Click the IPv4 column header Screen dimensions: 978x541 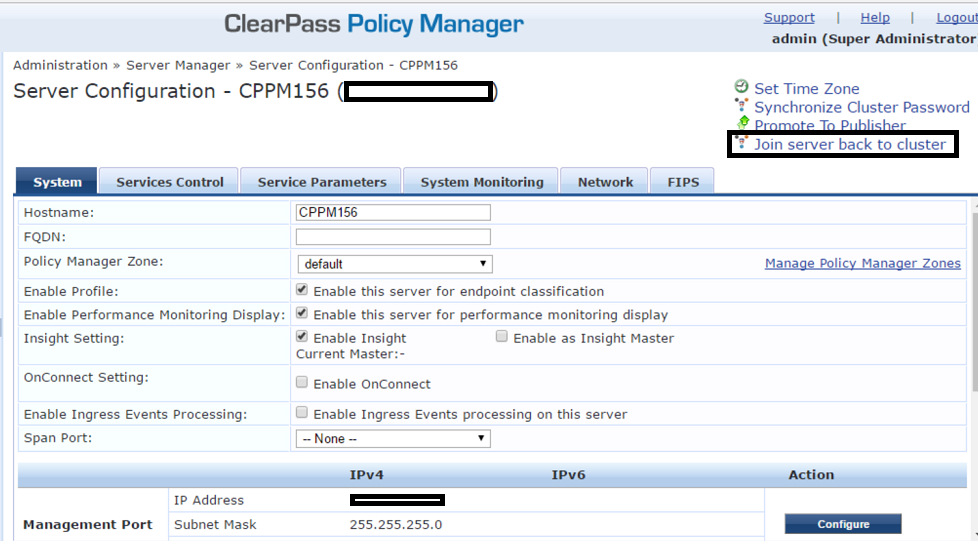367,475
